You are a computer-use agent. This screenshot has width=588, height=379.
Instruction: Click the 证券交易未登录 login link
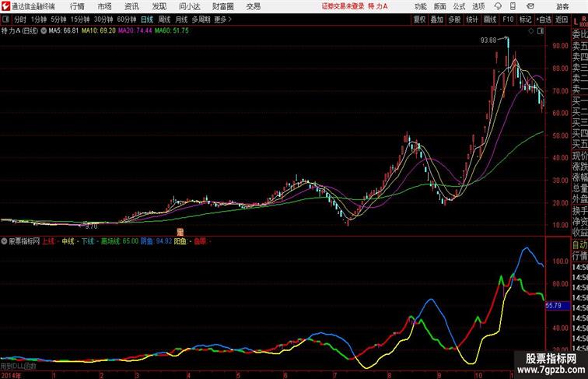343,6
